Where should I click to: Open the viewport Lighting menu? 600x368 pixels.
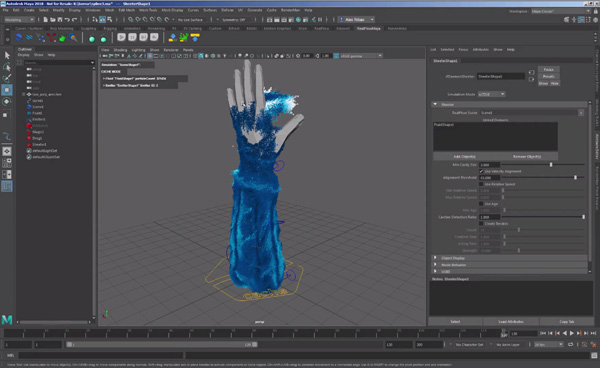(139, 50)
